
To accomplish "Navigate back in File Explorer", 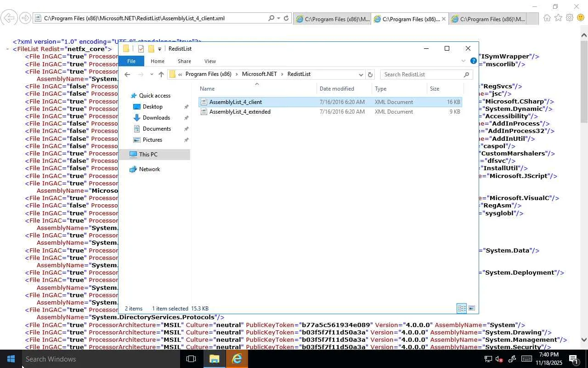I will (127, 75).
